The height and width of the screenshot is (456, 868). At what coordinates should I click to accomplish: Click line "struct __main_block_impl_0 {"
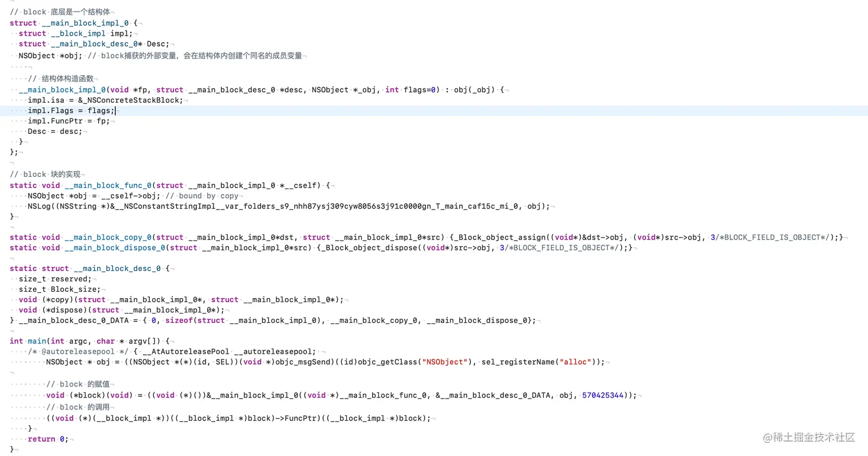point(73,23)
